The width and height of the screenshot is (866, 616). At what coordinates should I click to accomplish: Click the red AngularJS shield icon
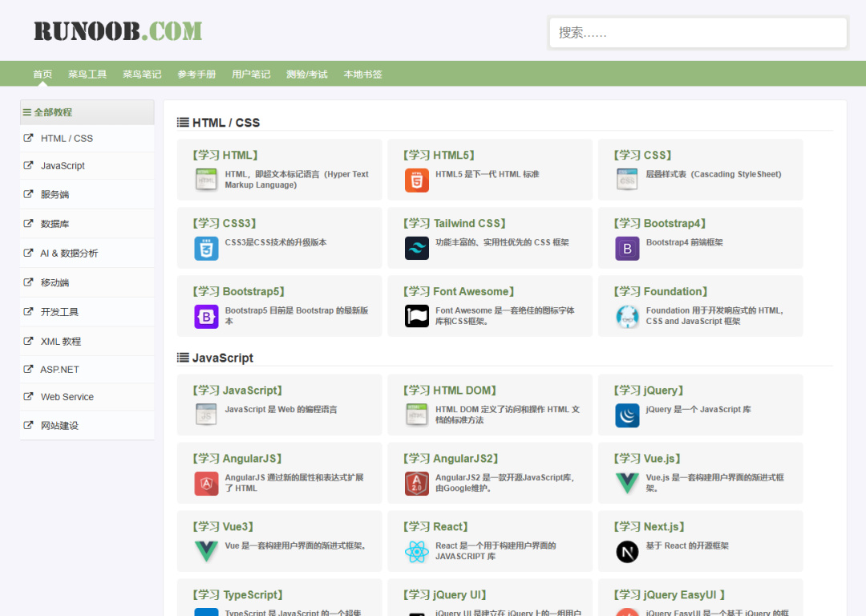206,484
